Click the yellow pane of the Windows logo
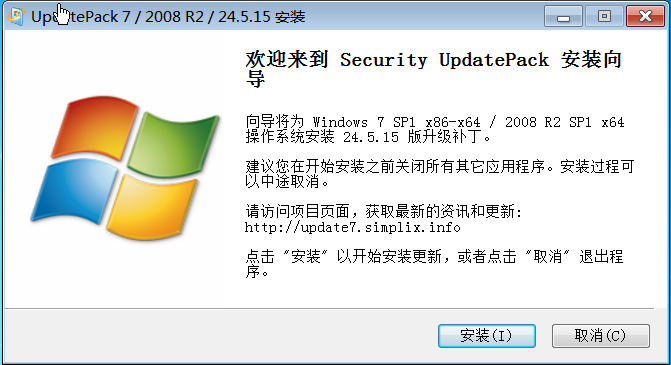The height and width of the screenshot is (365, 671). 151,207
